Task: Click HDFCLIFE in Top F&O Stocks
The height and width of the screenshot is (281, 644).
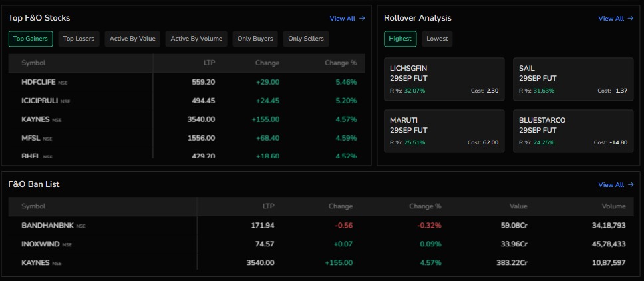Action: pos(38,82)
